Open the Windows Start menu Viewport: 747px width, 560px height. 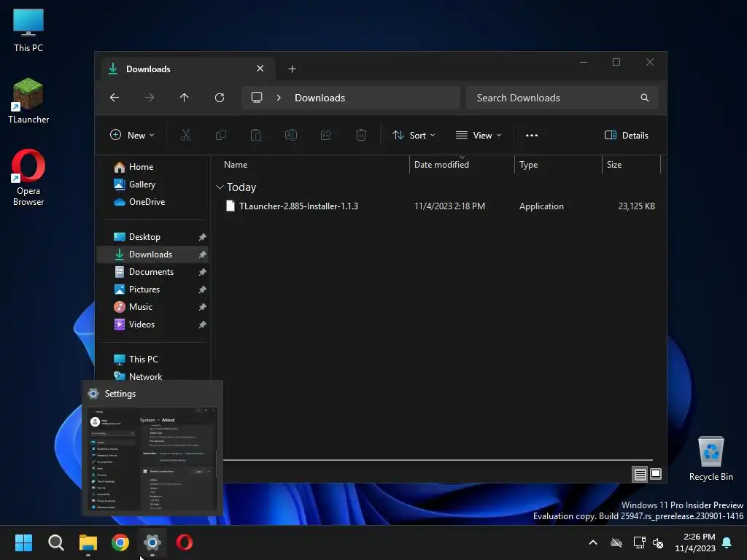point(23,542)
